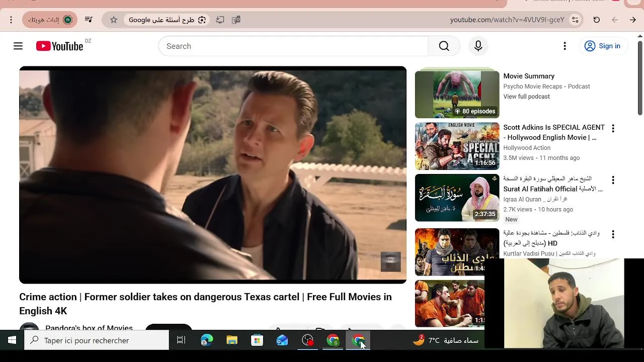Screen dimensions: 644x362
Task: Click the Sign in button
Action: [602, 46]
